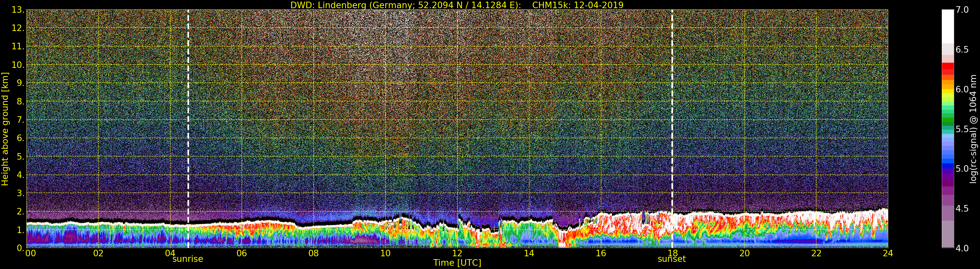The width and height of the screenshot is (980, 269).
Task: Click the chart title 'DWD: Lindenberg (Germany; 52.2094 N / 14.1284 E): CHM15k: 12-04-2019'
Action: click(457, 5)
